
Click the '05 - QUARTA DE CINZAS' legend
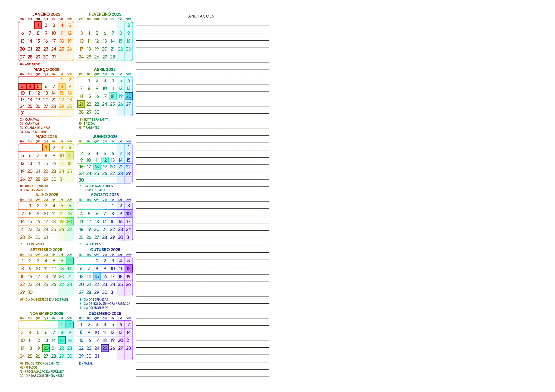35,128
